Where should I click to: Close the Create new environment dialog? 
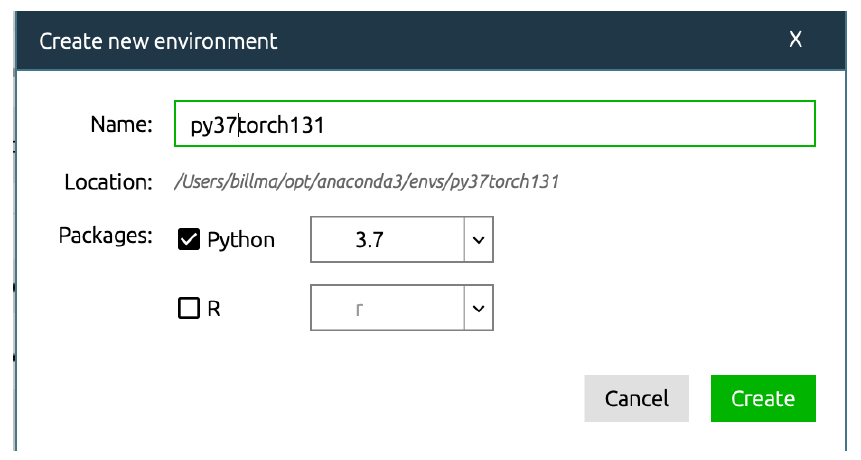click(796, 40)
